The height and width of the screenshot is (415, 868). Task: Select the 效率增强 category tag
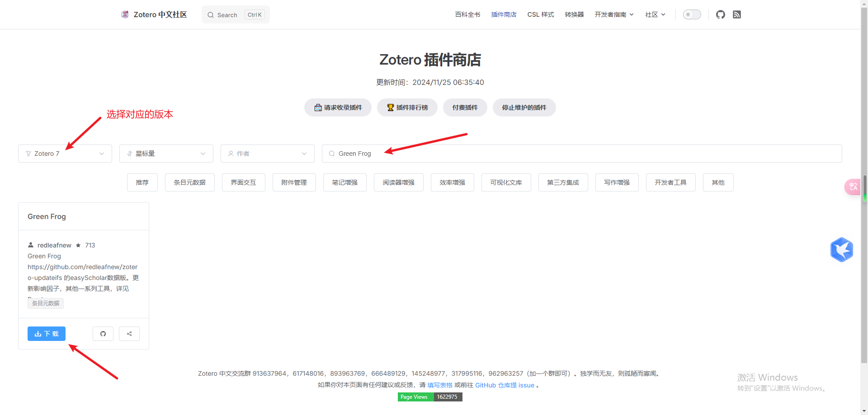point(453,182)
